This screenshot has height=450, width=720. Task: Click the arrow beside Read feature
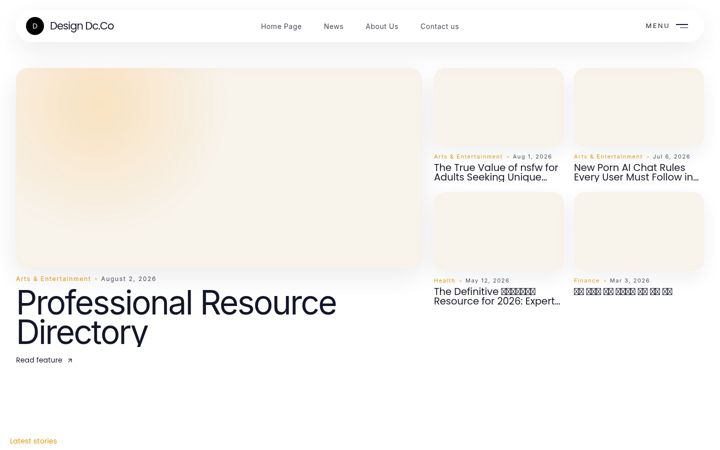pyautogui.click(x=70, y=360)
